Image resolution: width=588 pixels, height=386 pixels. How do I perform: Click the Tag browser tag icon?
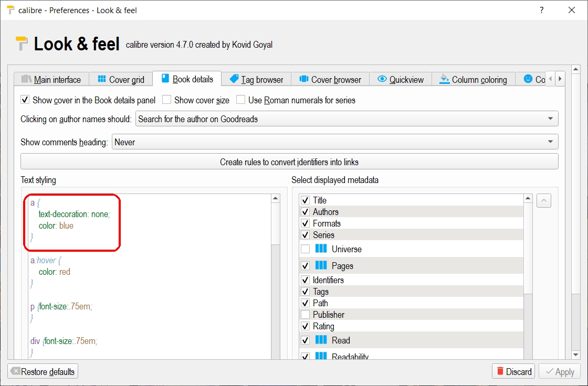tap(234, 79)
